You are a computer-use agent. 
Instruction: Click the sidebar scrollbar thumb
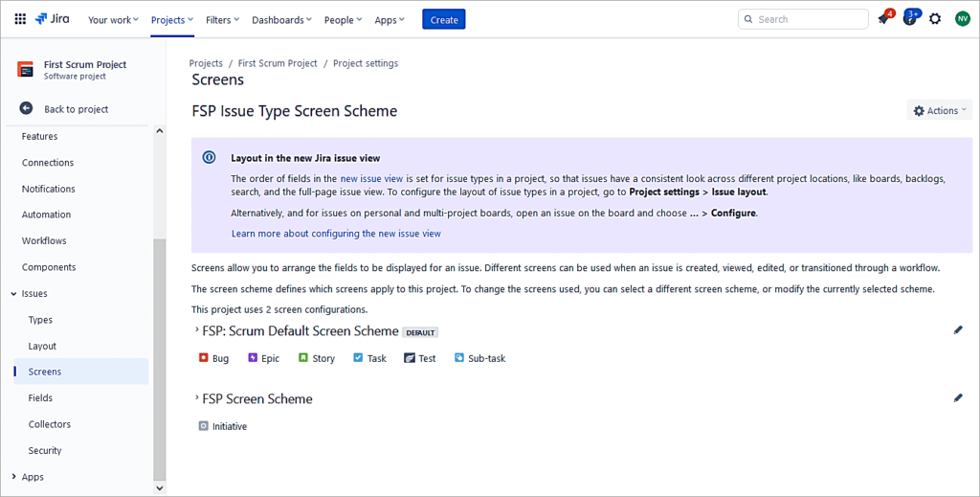(x=160, y=359)
